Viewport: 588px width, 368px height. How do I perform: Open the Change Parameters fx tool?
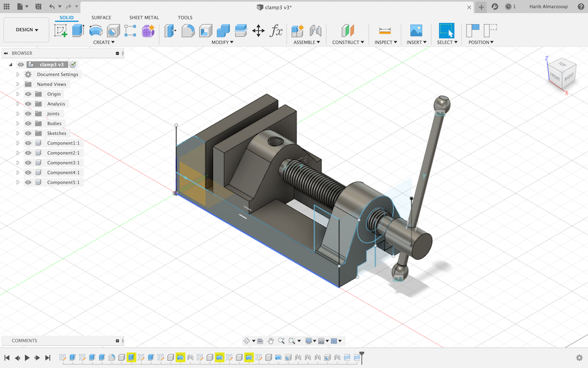tap(276, 31)
